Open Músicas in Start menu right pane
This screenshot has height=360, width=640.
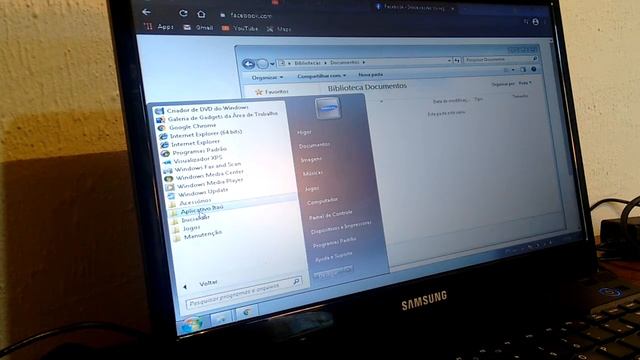pos(312,173)
